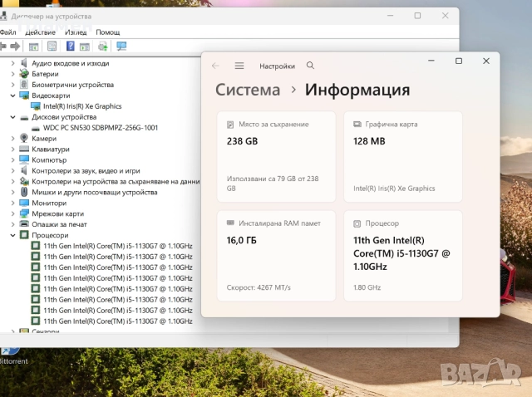532x397 pixels.
Task: Click the Инсталирана RAM памет card
Action: (x=276, y=256)
